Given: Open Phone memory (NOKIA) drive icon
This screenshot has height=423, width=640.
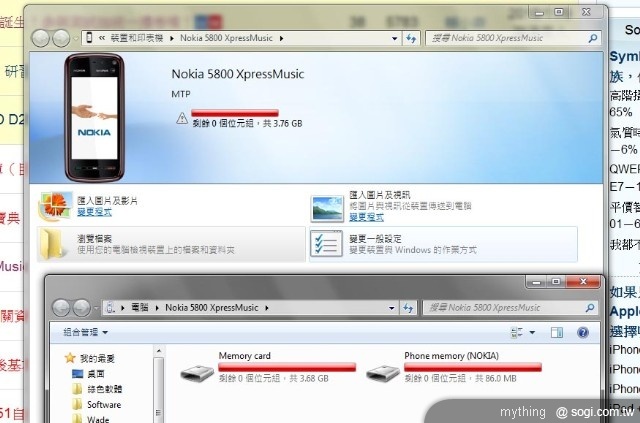Looking at the screenshot, I should coord(383,373).
